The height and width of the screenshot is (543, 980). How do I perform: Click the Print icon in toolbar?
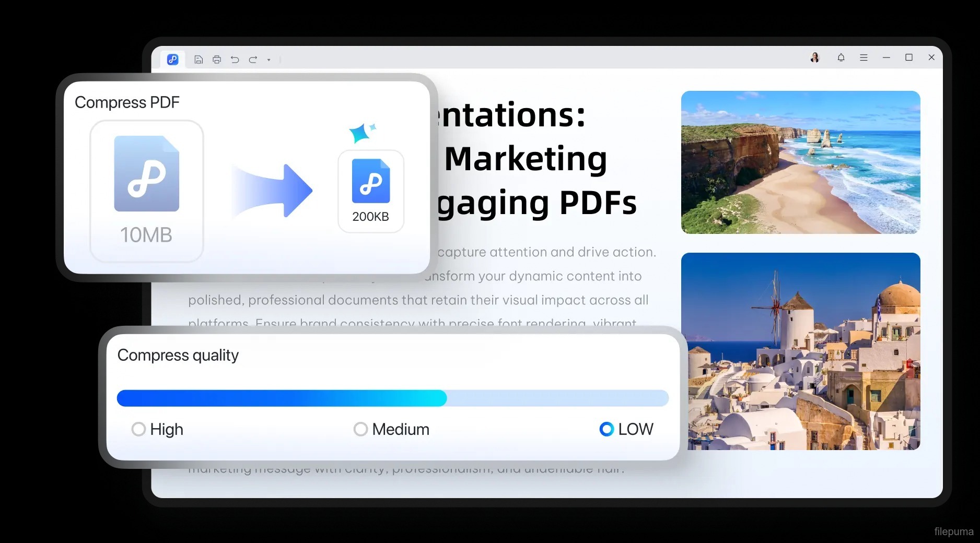(x=217, y=60)
